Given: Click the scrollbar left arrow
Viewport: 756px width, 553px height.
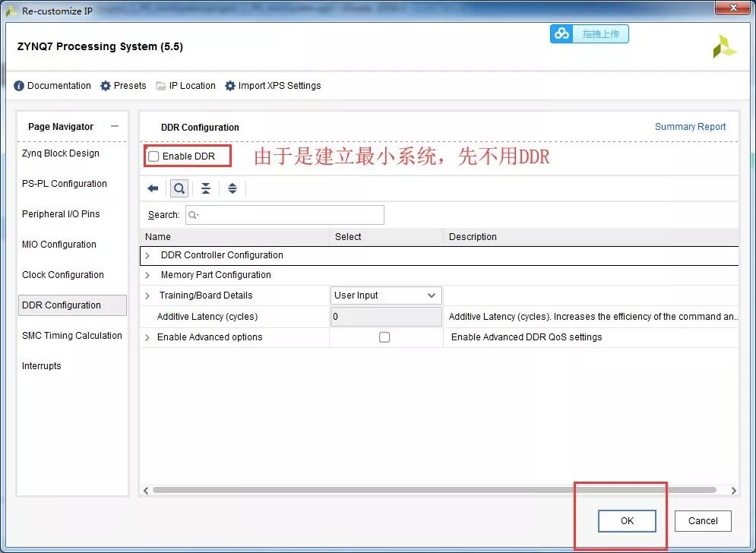Looking at the screenshot, I should 146,490.
